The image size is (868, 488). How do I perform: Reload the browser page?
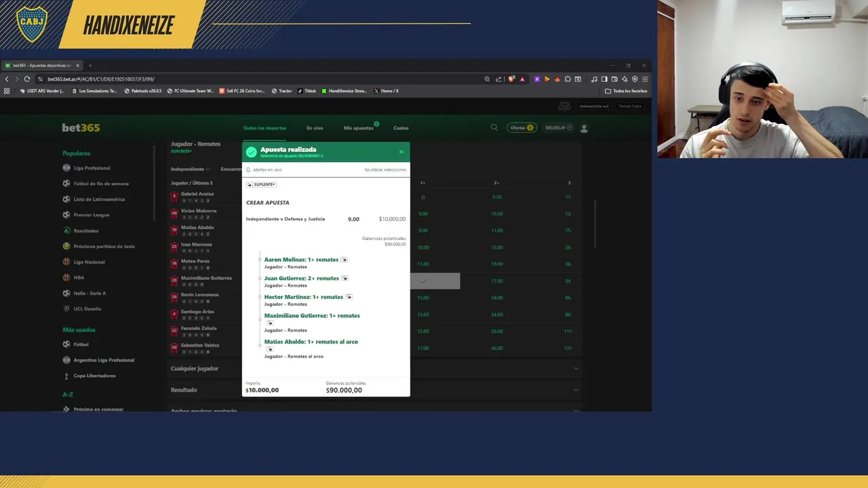click(27, 79)
